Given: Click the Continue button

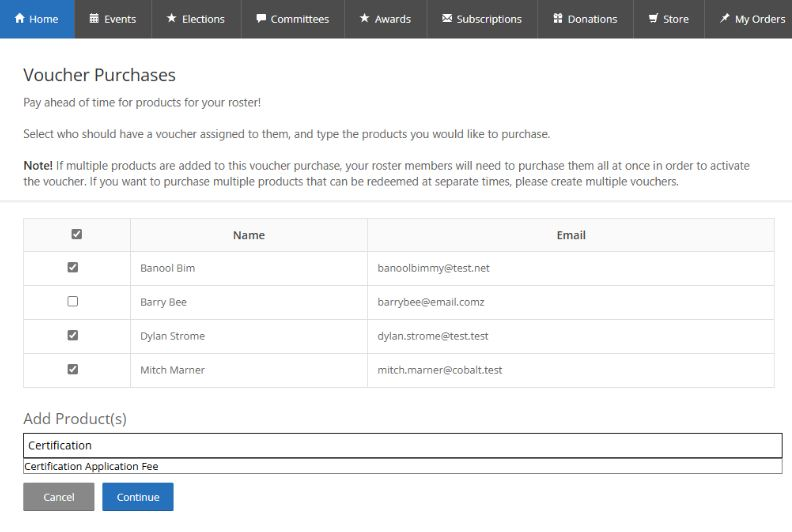Looking at the screenshot, I should coord(137,497).
